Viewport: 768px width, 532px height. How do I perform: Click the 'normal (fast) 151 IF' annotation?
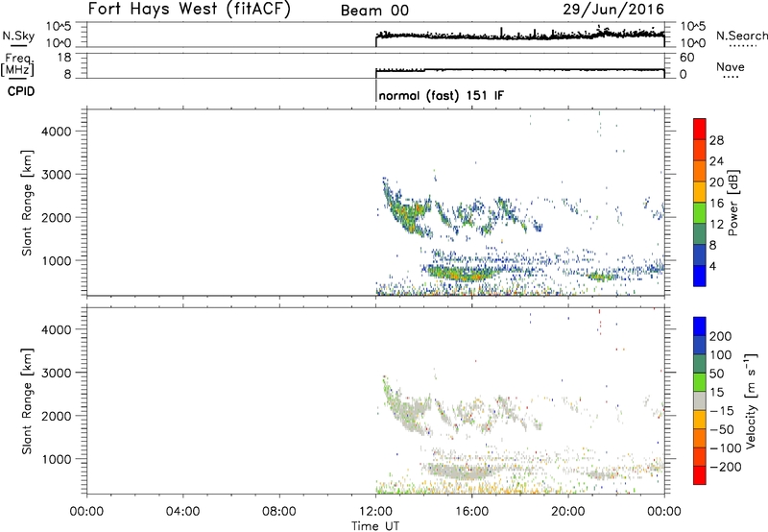(x=441, y=95)
